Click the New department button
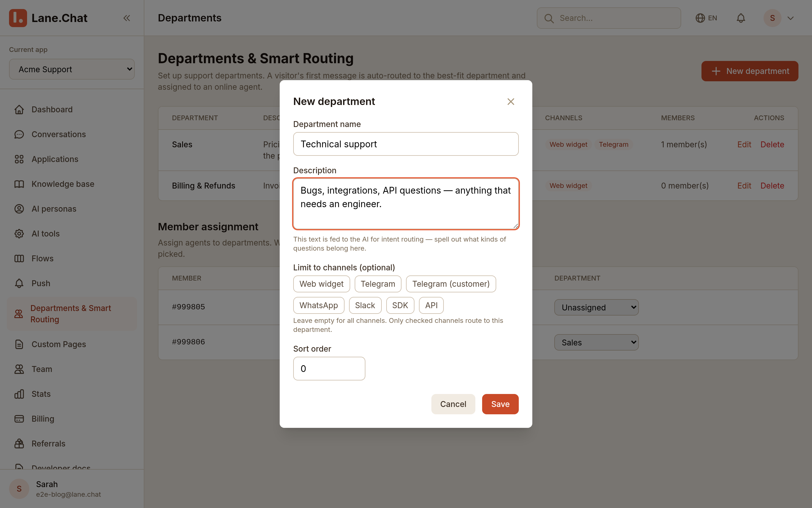The width and height of the screenshot is (812, 508). 750,71
